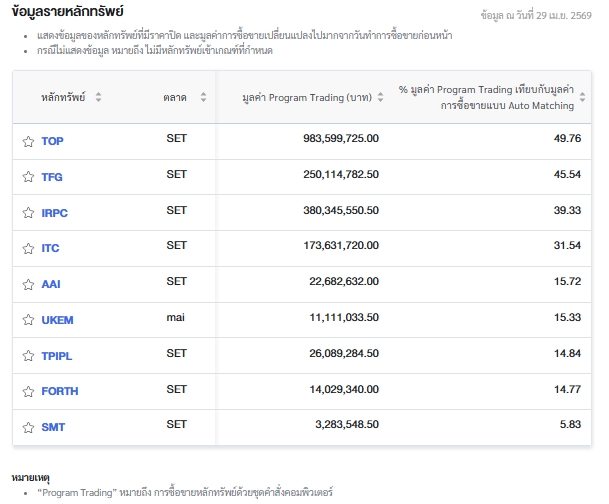The height and width of the screenshot is (504, 609).
Task: Open the TFG stock detail link
Action: coord(52,177)
